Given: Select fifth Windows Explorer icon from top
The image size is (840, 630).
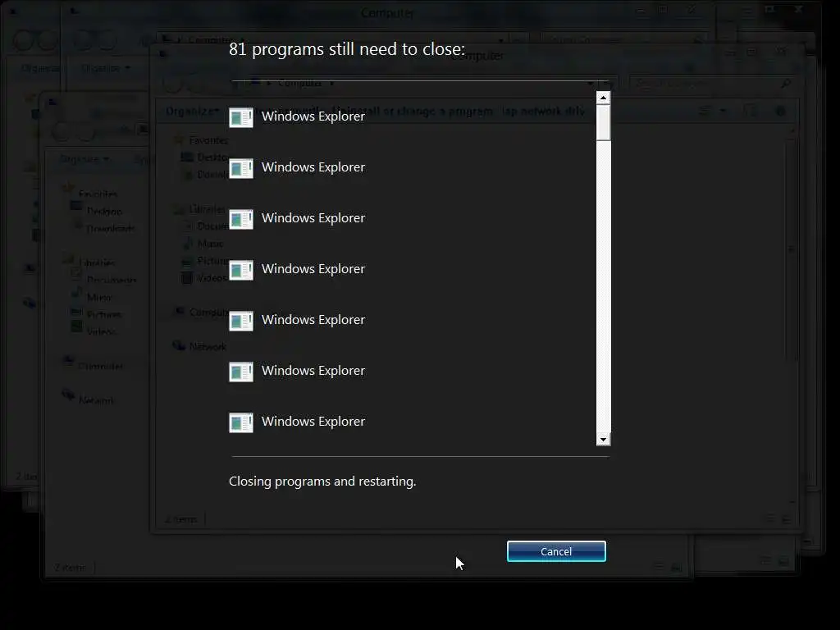Looking at the screenshot, I should tap(241, 321).
